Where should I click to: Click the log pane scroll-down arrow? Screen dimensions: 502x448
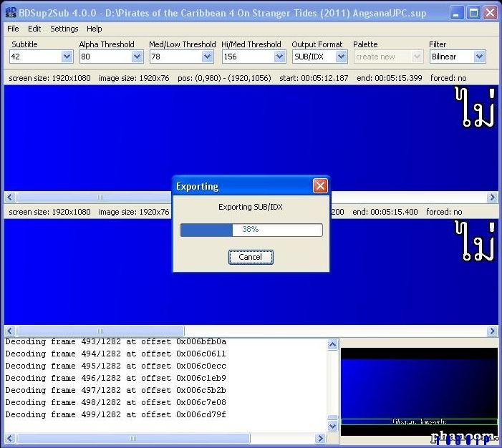pos(332,426)
